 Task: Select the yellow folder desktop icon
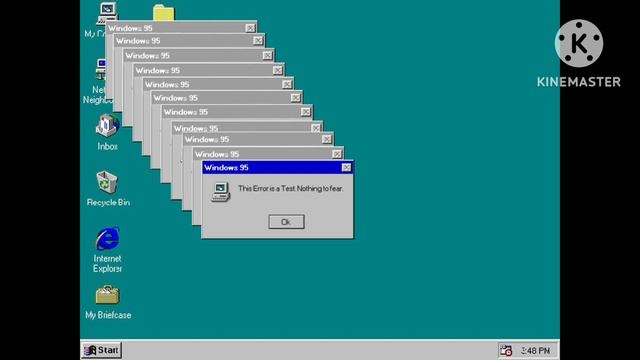164,12
